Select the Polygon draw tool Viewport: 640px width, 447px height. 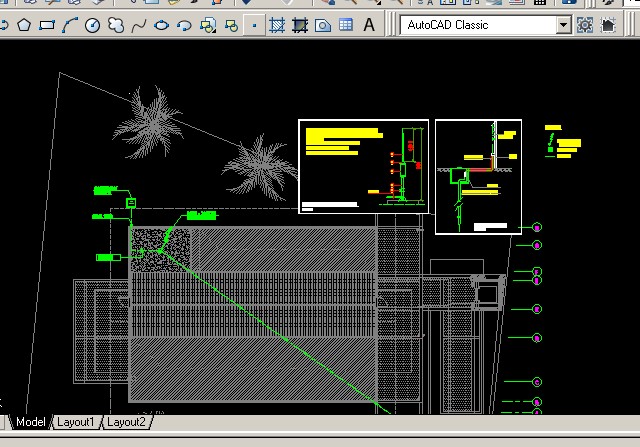(x=24, y=25)
